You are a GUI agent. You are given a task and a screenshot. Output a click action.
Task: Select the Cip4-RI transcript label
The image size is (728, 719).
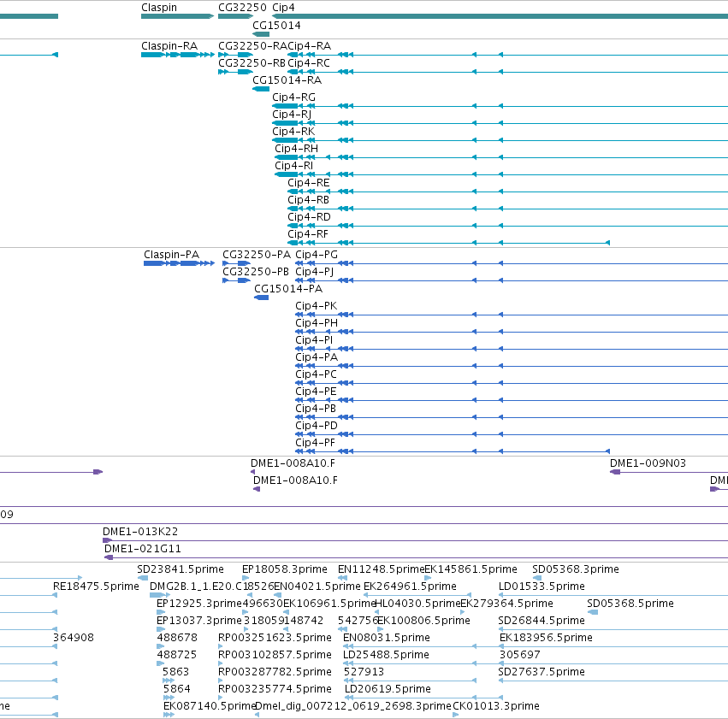[x=294, y=166]
